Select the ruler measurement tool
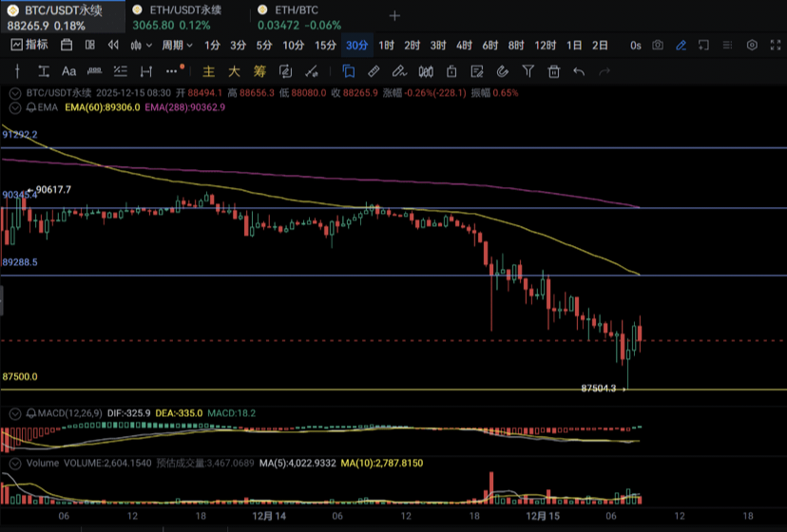The image size is (787, 532). [x=374, y=71]
